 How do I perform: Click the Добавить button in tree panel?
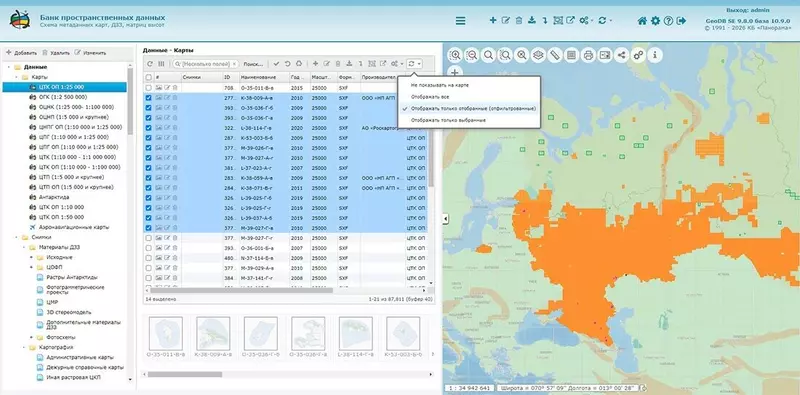coord(21,53)
